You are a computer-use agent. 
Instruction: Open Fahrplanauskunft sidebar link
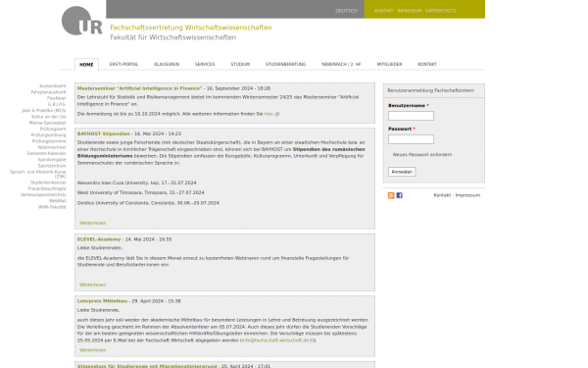[48, 92]
